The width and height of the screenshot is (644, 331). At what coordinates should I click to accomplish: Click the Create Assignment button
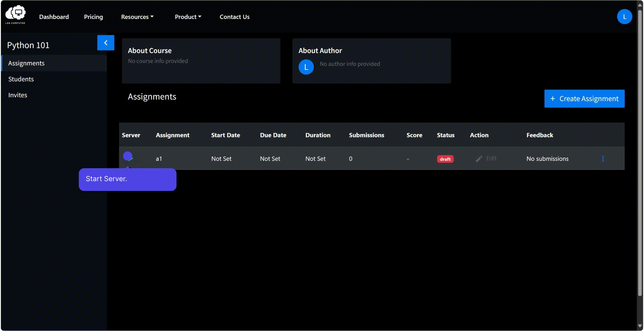[x=584, y=99]
